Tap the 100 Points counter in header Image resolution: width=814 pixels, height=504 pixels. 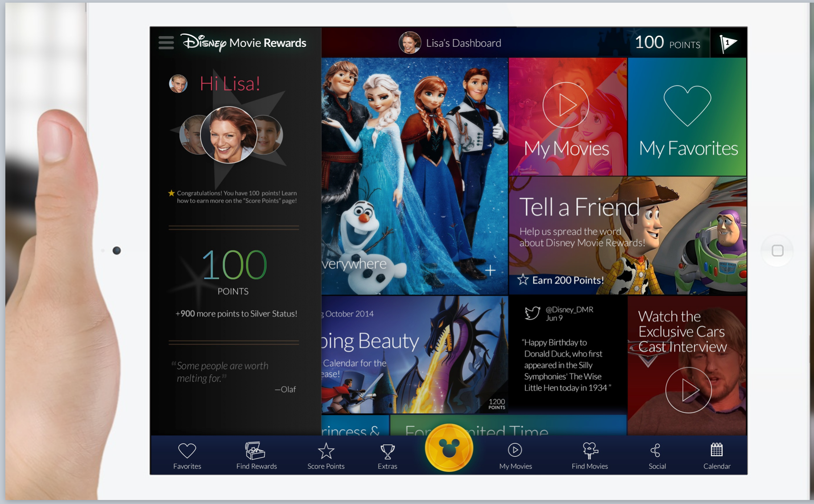click(x=667, y=43)
